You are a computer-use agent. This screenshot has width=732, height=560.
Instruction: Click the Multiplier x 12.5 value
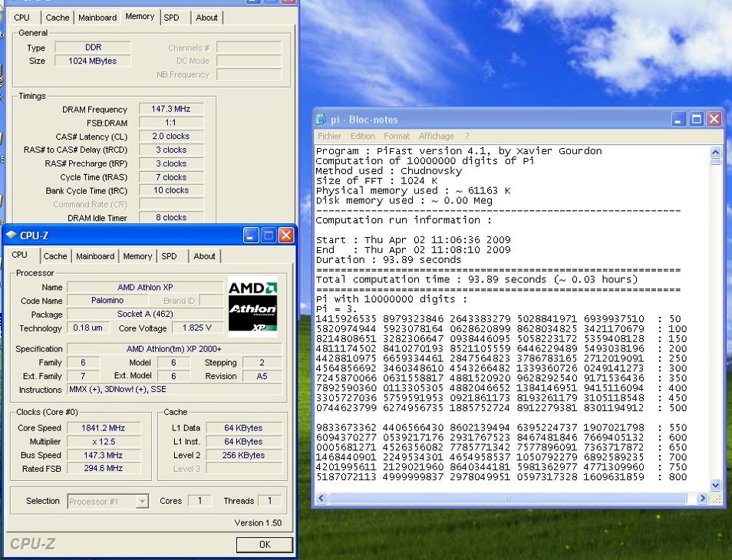pos(103,441)
